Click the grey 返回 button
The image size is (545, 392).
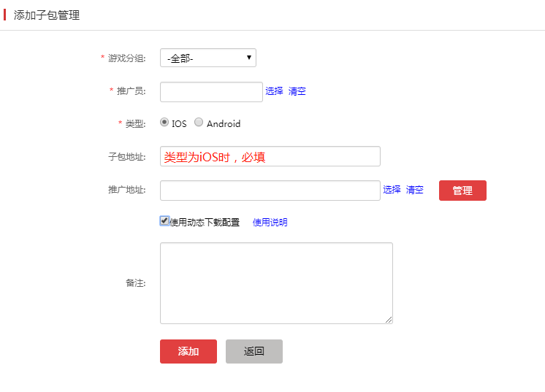pos(254,351)
